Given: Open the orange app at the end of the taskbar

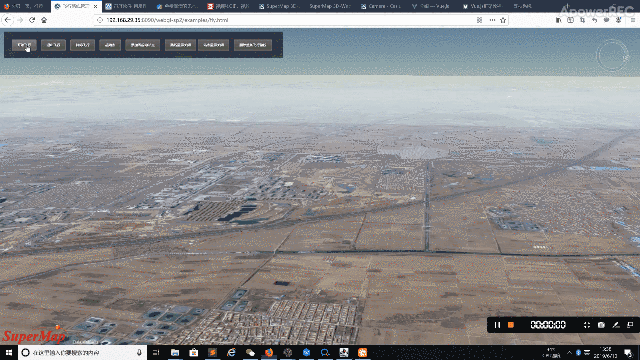Looking at the screenshot, I should pyautogui.click(x=362, y=352).
